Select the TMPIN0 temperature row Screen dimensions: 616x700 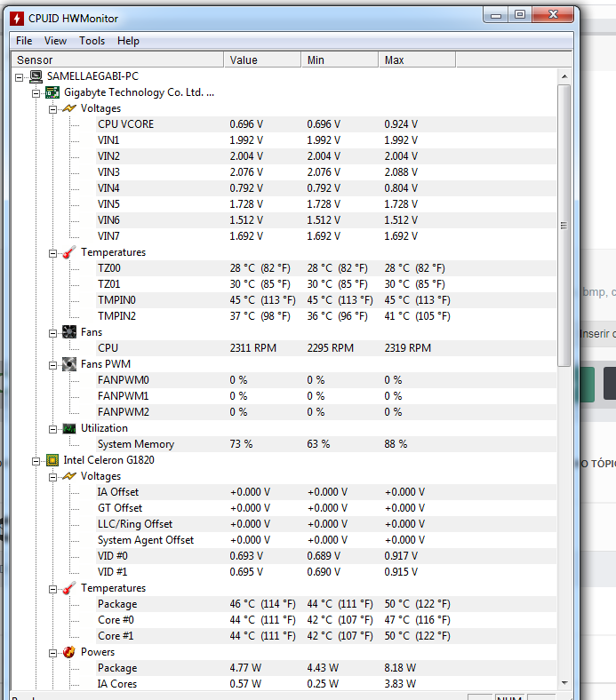[326, 300]
